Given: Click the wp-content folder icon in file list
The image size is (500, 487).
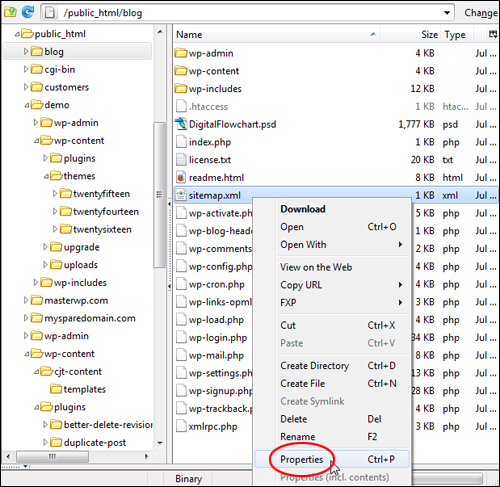Looking at the screenshot, I should [x=181, y=71].
